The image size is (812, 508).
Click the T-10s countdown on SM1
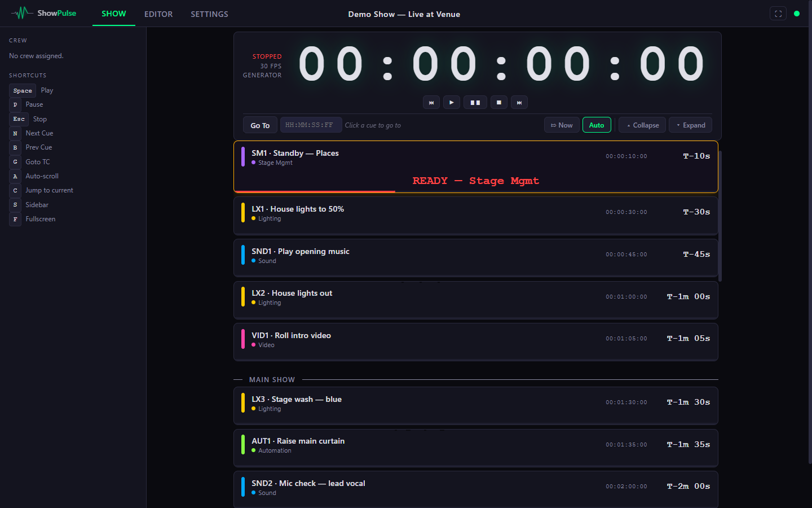coord(696,156)
